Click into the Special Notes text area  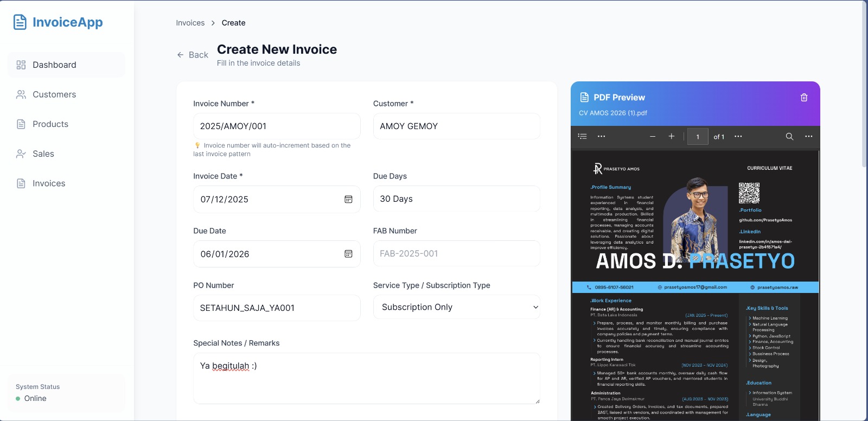(366, 379)
